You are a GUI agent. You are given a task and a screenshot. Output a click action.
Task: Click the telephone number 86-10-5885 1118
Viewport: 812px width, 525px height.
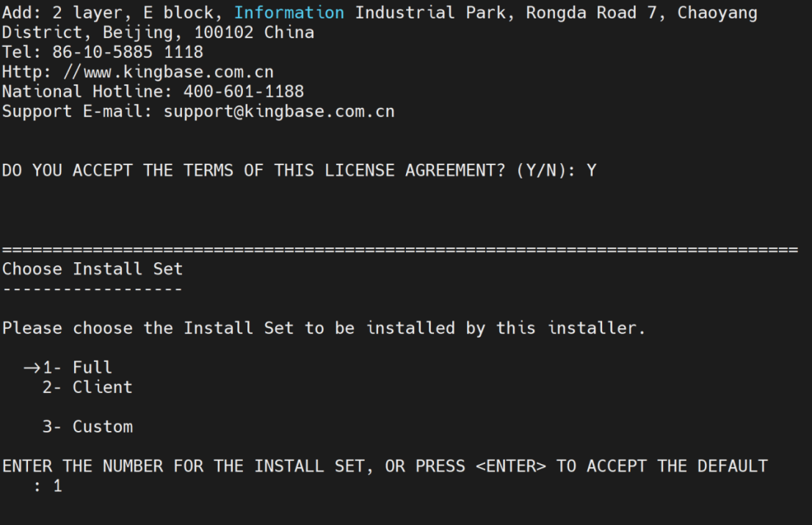(128, 52)
